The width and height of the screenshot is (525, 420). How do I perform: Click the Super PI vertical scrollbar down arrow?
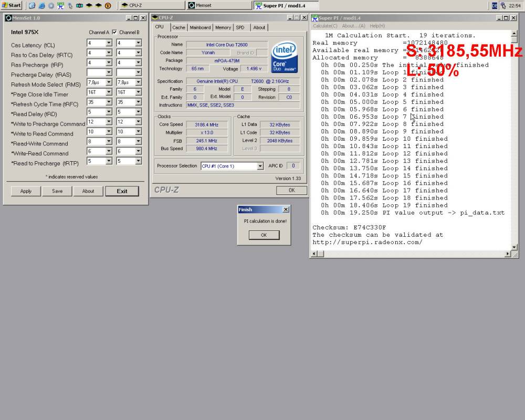point(514,247)
